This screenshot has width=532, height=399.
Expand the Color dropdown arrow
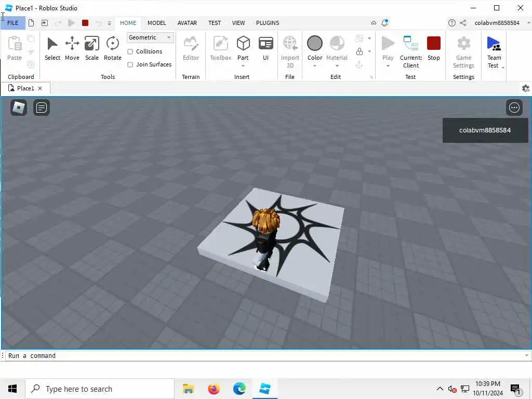click(x=314, y=66)
